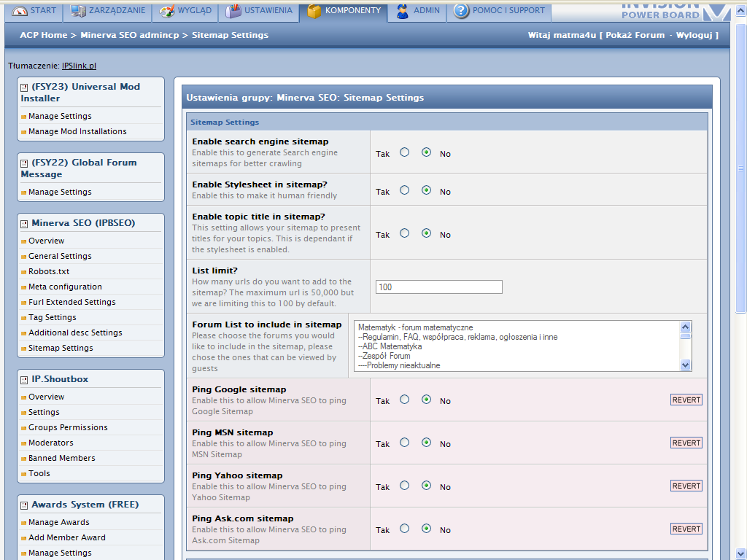Collapse the Minerva SEO (IPBSEO) sidebar panel
Screen dimensions: 747x560
point(24,224)
